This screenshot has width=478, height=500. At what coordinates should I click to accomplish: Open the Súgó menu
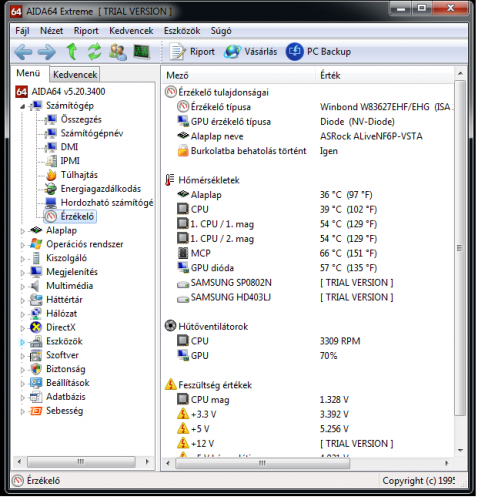(221, 31)
